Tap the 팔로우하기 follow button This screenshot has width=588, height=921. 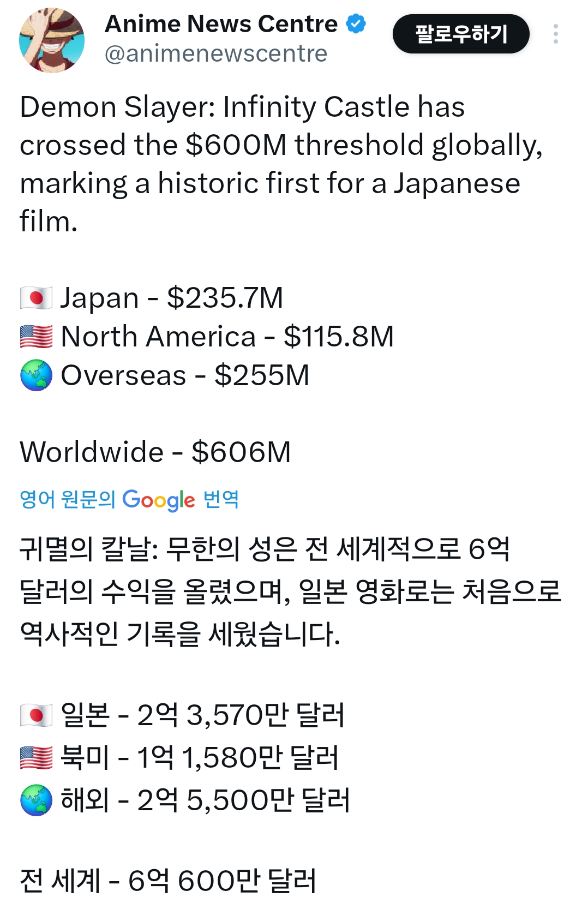coord(461,34)
